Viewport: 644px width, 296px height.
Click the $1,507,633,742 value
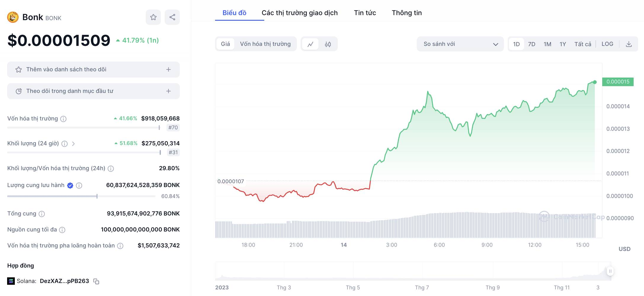pyautogui.click(x=159, y=246)
